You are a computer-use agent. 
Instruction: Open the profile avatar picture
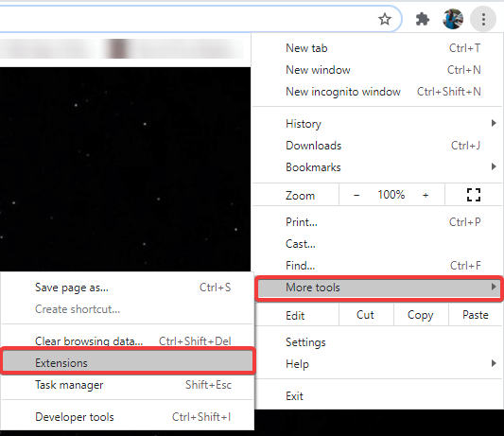453,19
